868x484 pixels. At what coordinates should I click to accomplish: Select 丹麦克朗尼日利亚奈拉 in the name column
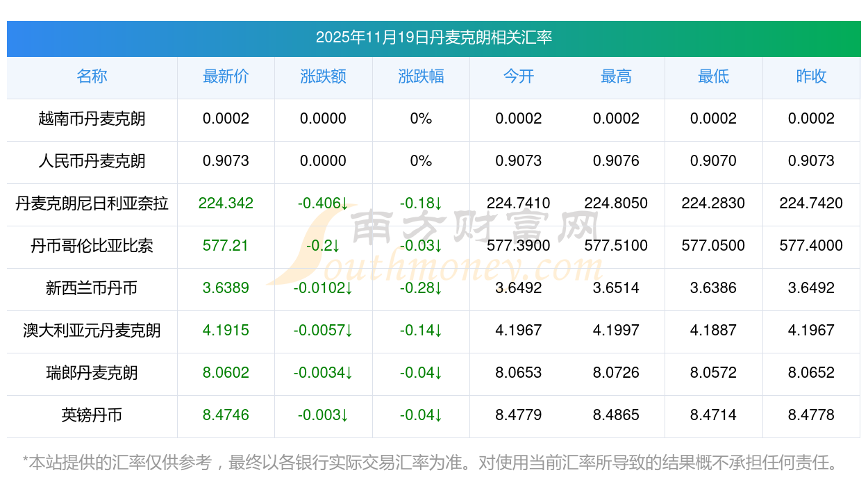pos(92,203)
